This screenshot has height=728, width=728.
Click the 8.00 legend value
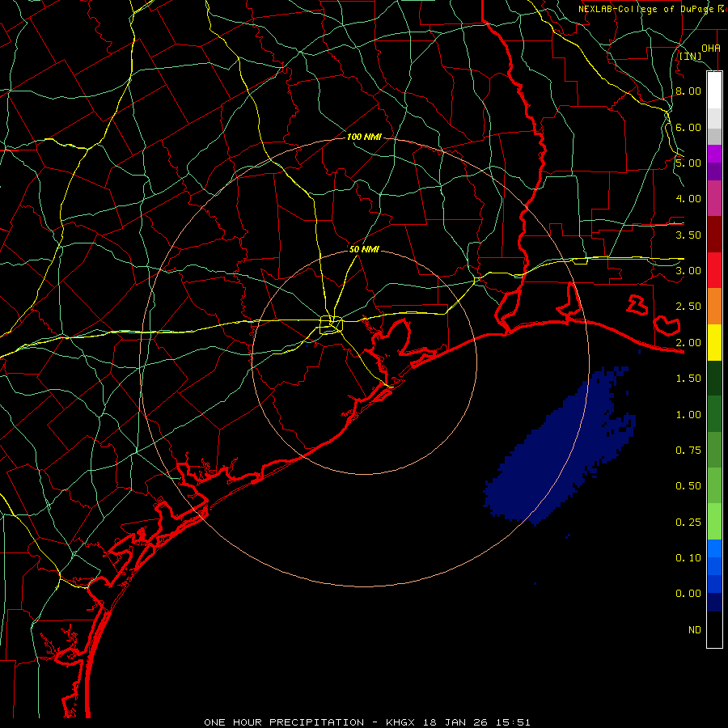tap(688, 91)
